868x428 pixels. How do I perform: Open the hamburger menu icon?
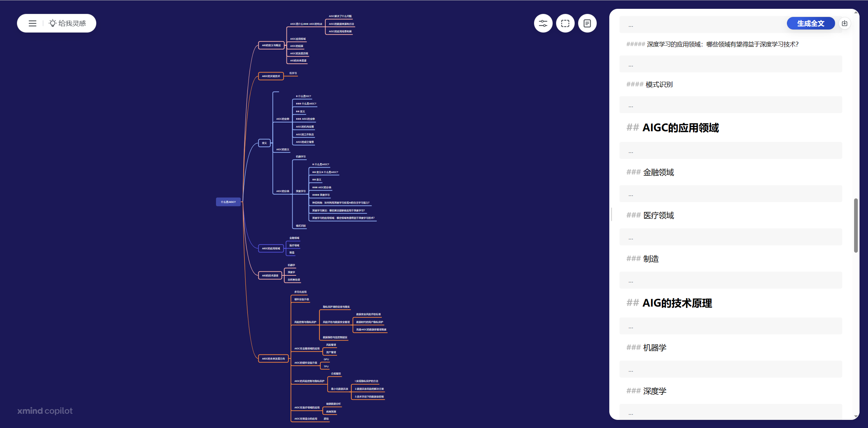(x=33, y=23)
